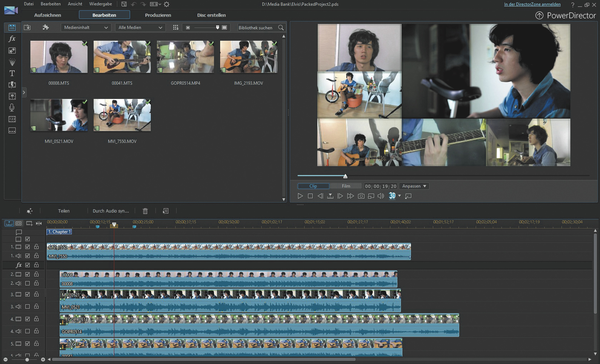The width and height of the screenshot is (600, 364).
Task: Open the Effects room (fx) in sidebar
Action: pyautogui.click(x=12, y=39)
